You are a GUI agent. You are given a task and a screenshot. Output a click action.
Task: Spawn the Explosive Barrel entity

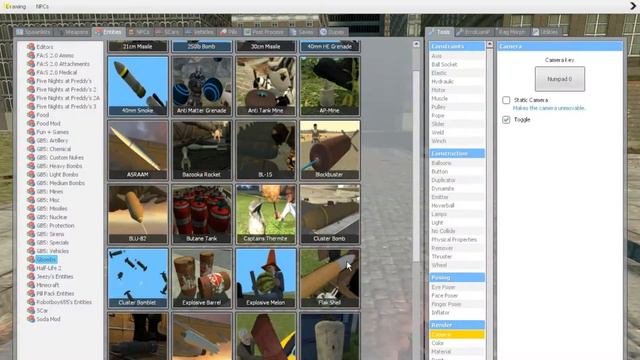(202, 278)
